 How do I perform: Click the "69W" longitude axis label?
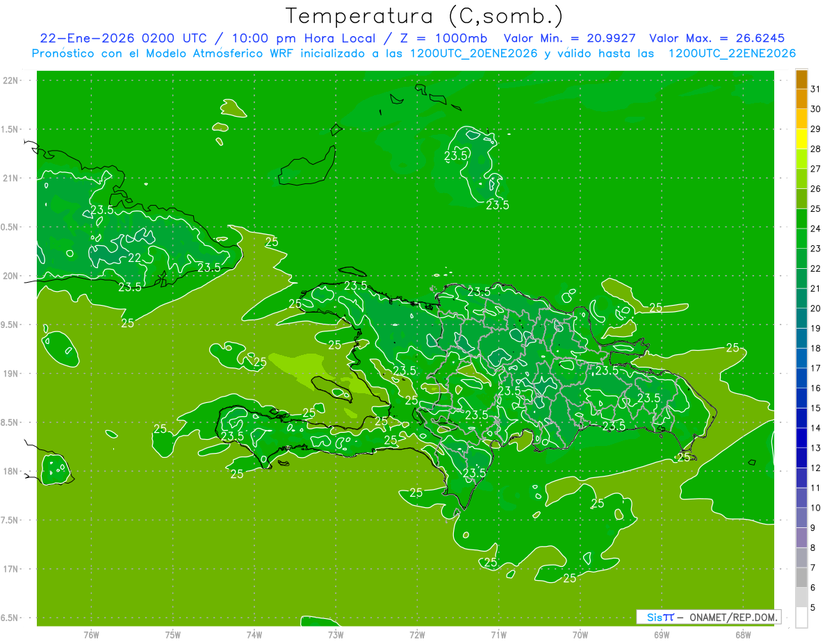tap(662, 634)
